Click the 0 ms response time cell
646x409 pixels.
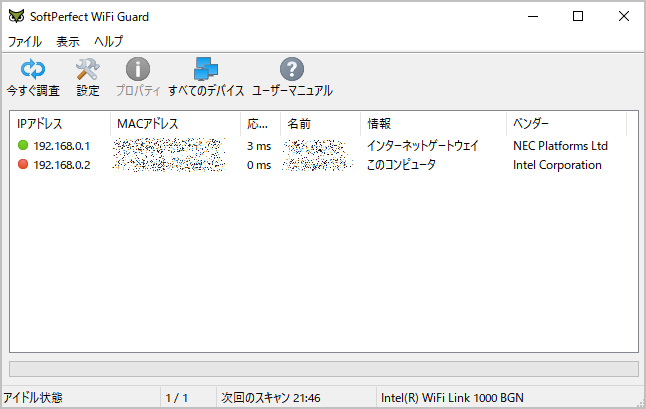pos(259,165)
